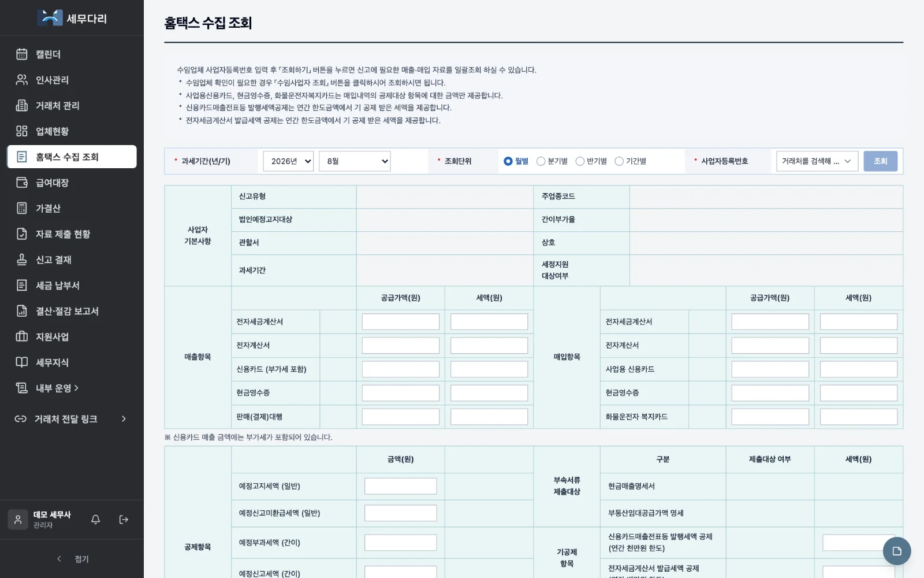Click the 신고 결재 stamp icon
This screenshot has height=578, width=924.
point(22,260)
